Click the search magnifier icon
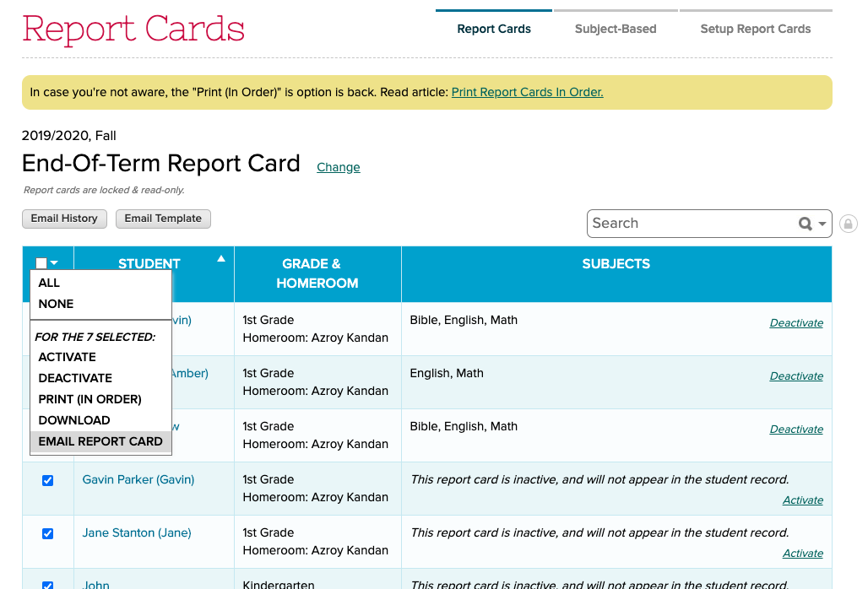 [x=805, y=224]
